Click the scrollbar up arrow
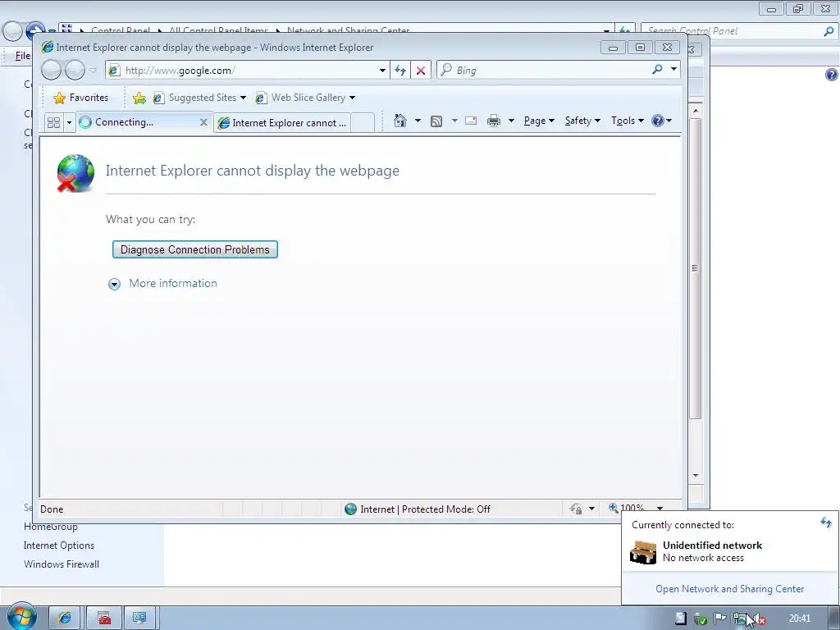Screen dimensions: 840x630 tap(696, 111)
